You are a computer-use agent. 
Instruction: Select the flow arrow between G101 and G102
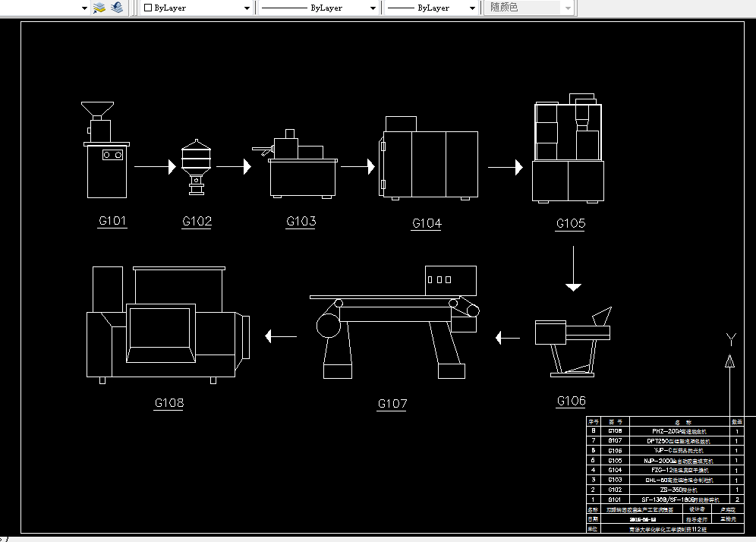coord(156,167)
